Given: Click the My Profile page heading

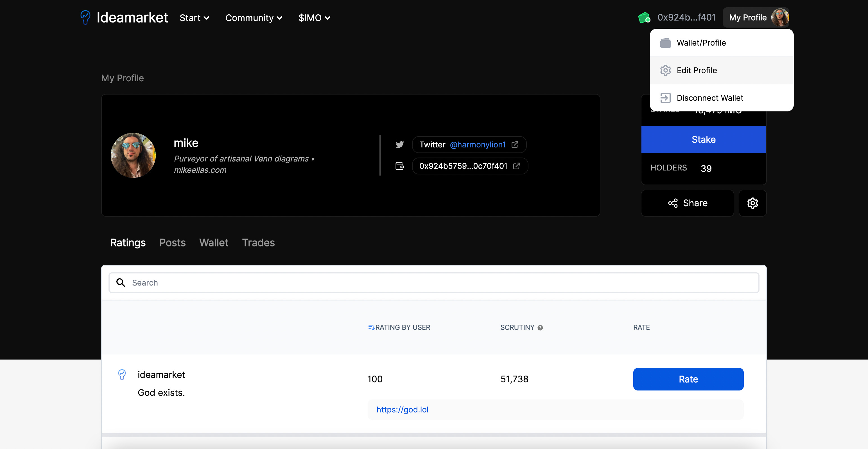Looking at the screenshot, I should (x=123, y=78).
